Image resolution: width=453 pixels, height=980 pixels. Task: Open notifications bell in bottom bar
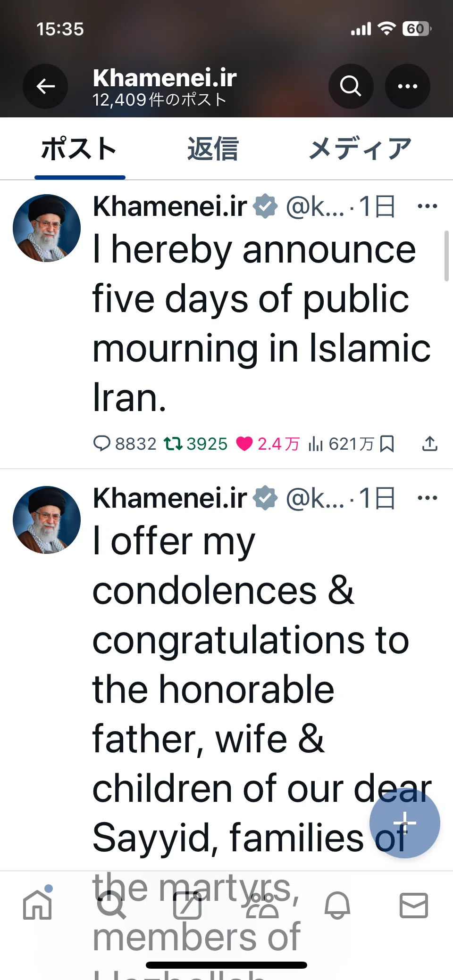point(337,905)
